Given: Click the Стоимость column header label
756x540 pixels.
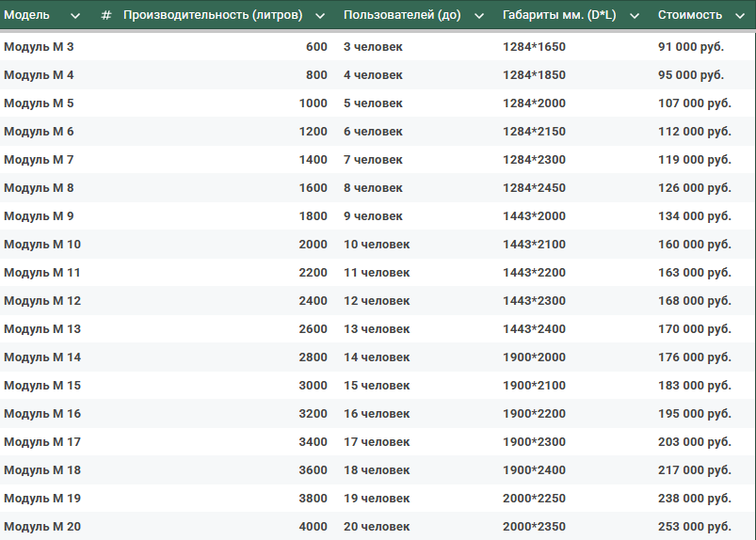Looking at the screenshot, I should click(x=690, y=16).
